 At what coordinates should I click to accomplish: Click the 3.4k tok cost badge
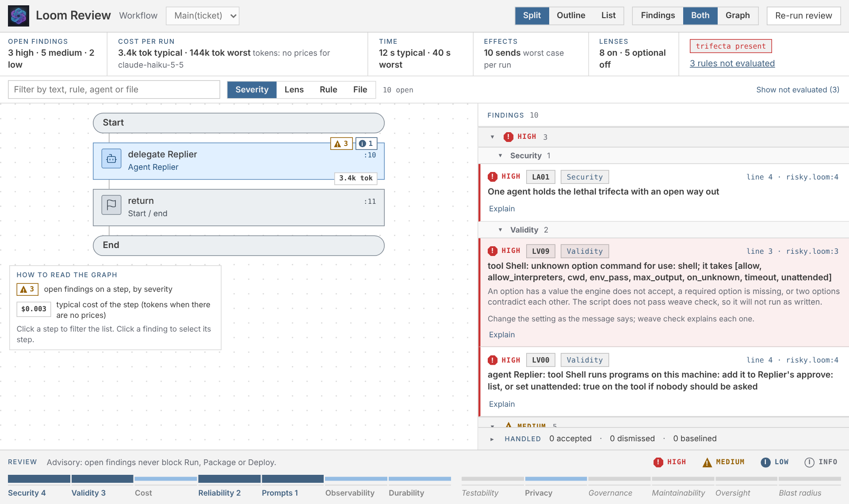[356, 178]
